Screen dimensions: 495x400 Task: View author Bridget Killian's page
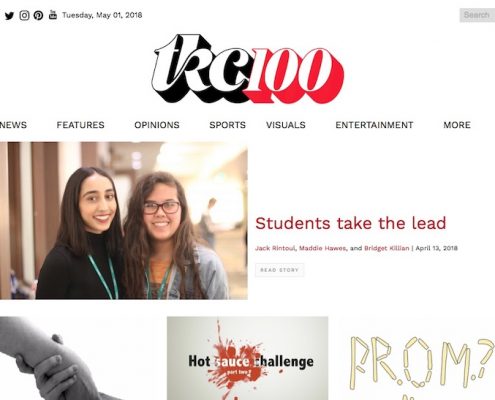click(x=387, y=248)
